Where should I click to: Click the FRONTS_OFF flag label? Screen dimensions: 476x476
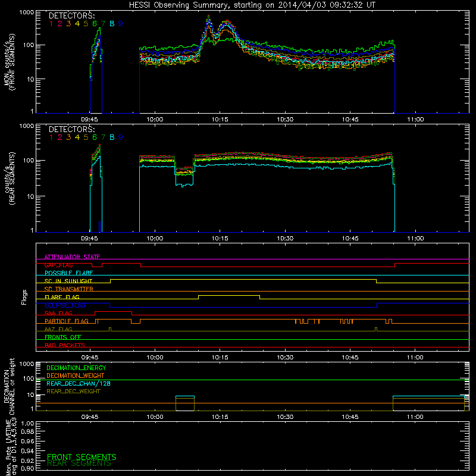(63, 337)
